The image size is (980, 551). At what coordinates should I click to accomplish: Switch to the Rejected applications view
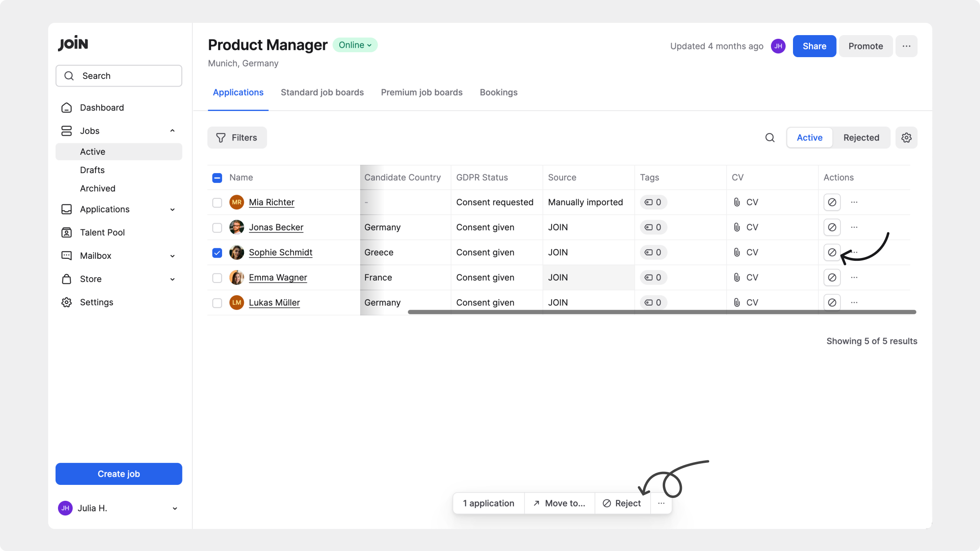(861, 138)
